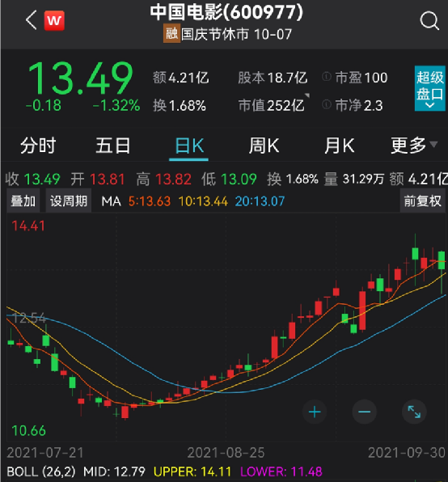
Task: Expand market value details at 市值252亿
Action: 273,105
